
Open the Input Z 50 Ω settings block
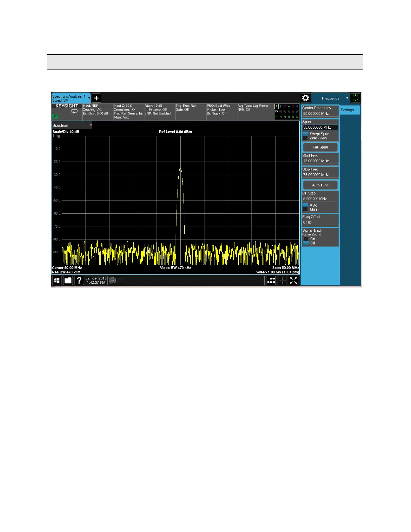coord(128,112)
